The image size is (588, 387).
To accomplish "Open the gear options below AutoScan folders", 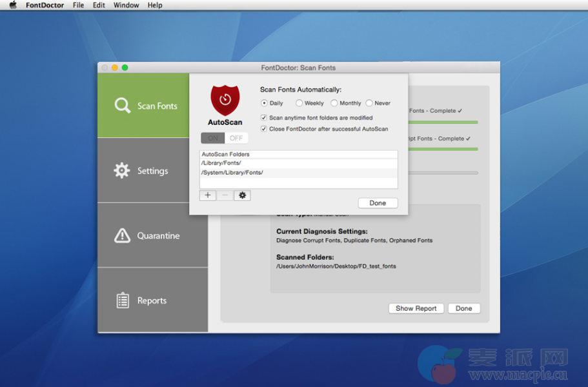I will click(x=242, y=195).
